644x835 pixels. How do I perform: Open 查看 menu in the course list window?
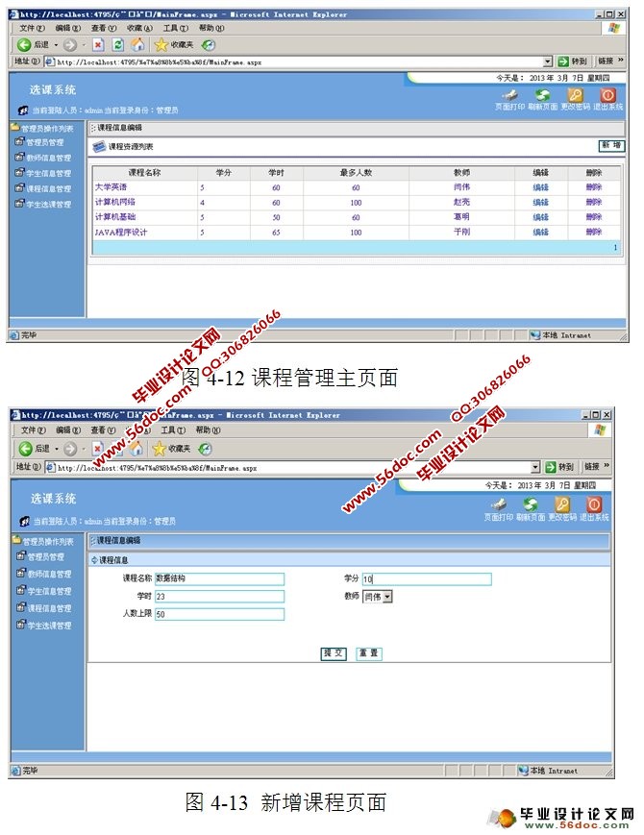(104, 28)
